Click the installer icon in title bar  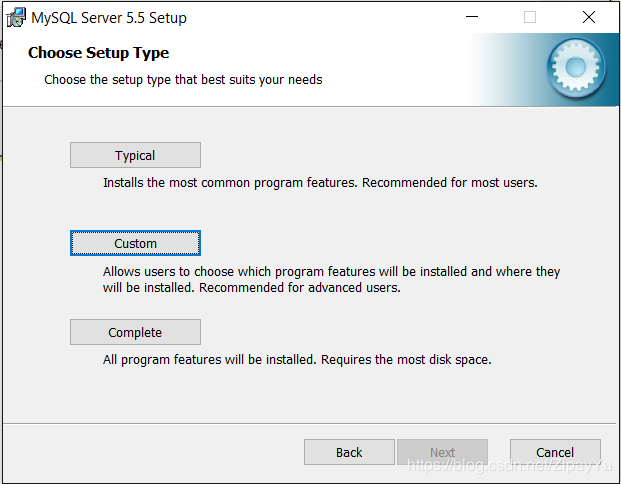[16, 18]
